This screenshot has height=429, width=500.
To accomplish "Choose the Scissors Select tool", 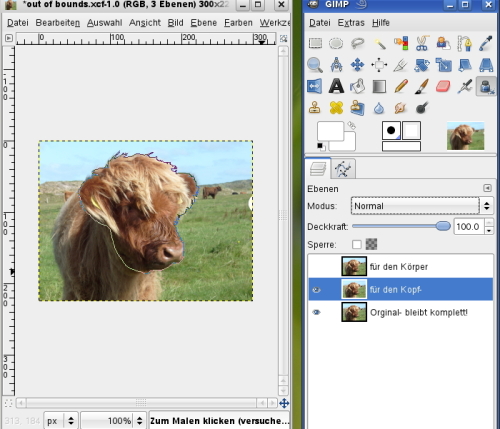I will coord(422,43).
